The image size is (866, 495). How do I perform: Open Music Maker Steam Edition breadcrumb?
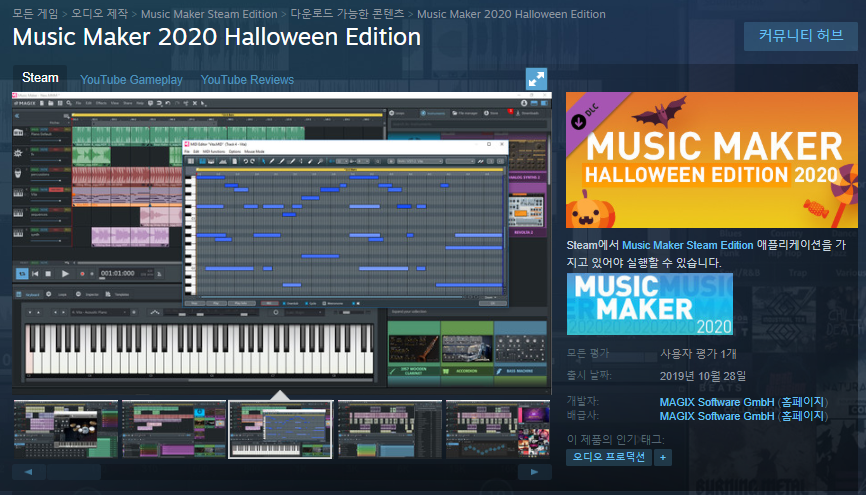(209, 14)
